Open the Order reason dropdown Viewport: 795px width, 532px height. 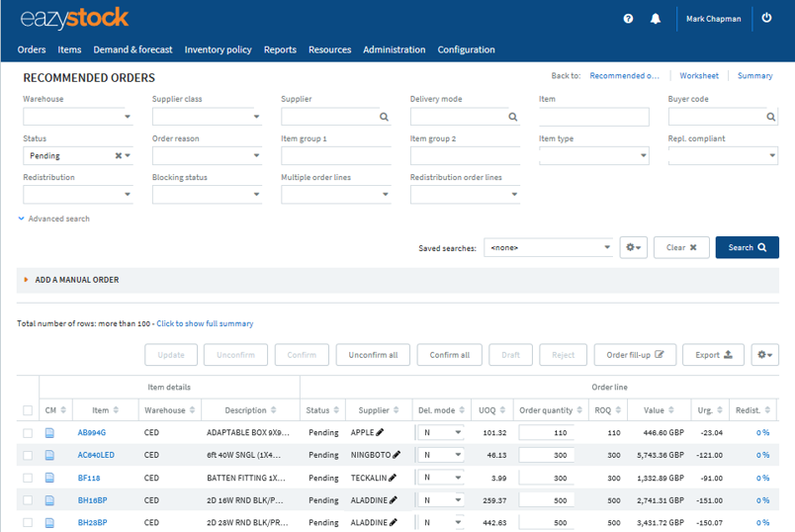207,155
